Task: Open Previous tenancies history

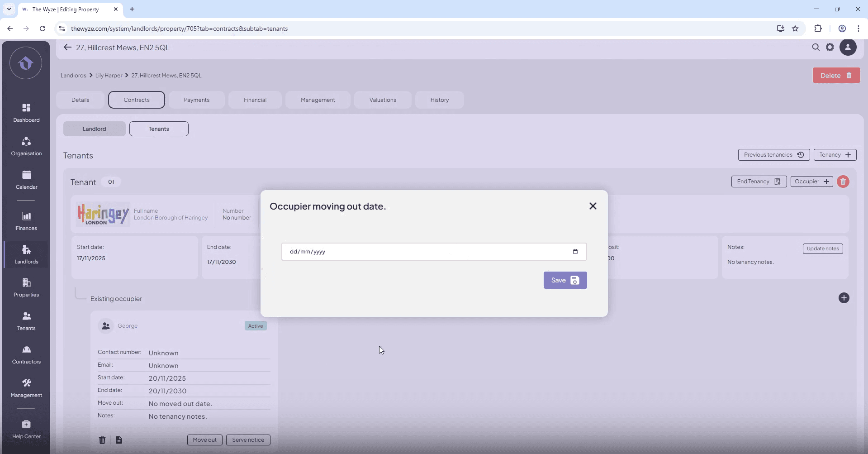Action: (773, 155)
